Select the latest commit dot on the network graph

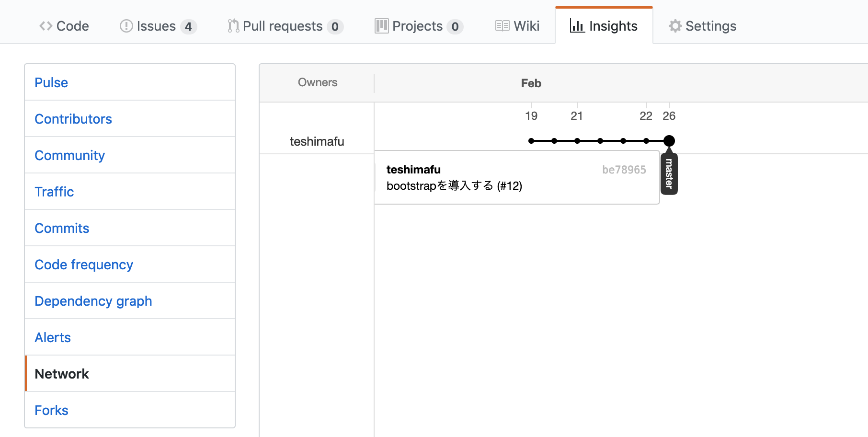pyautogui.click(x=669, y=141)
